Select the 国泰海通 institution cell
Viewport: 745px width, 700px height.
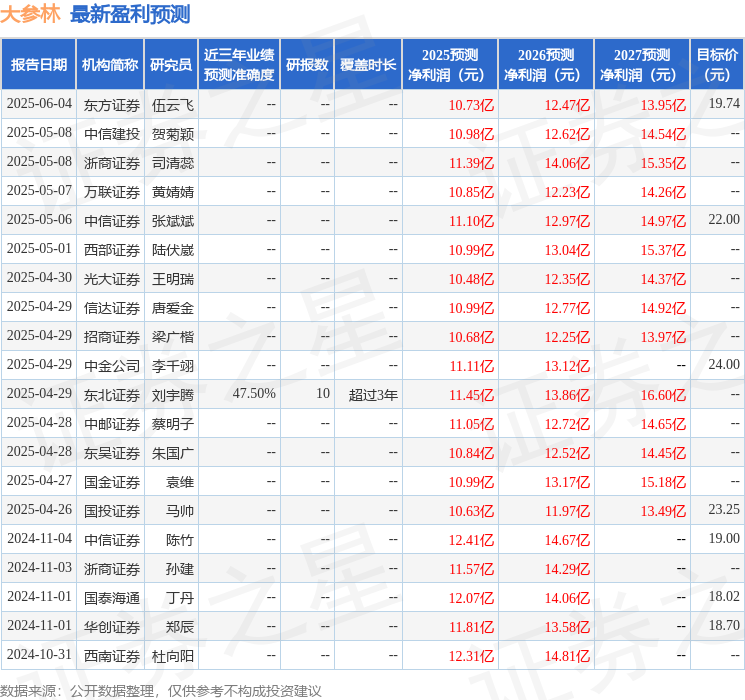click(112, 598)
